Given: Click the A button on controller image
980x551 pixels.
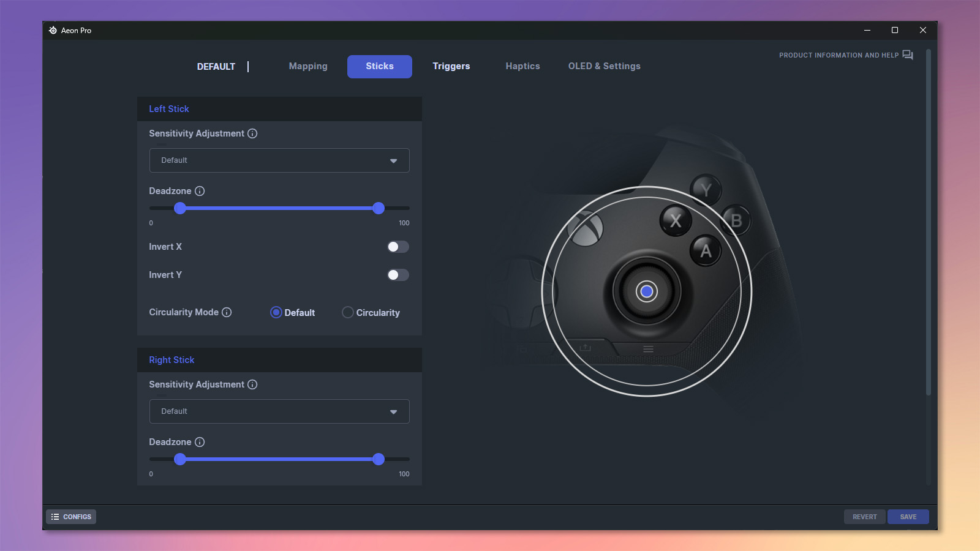Looking at the screenshot, I should click(706, 250).
